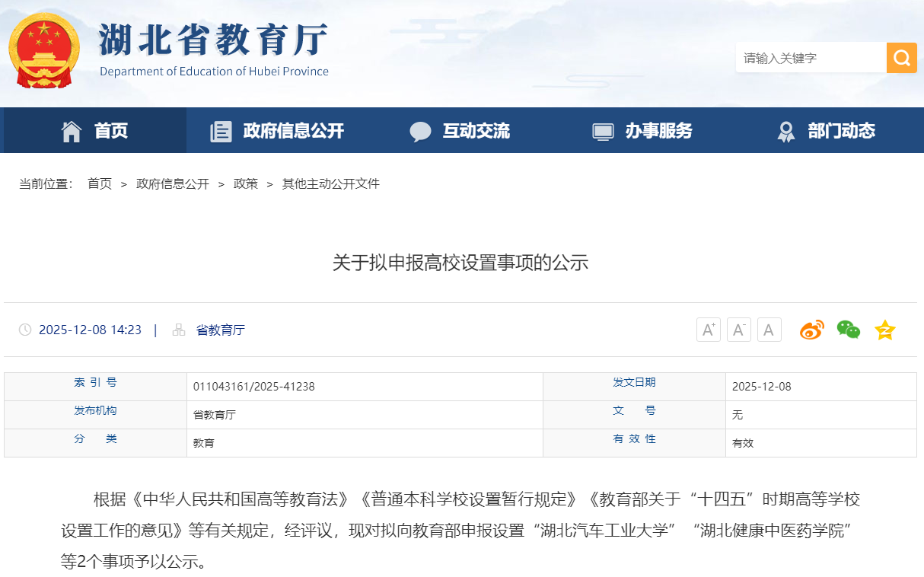Screen dimensions: 924x577
Task: Select the 政府信息公开 navigation menu item
Action: coord(292,130)
